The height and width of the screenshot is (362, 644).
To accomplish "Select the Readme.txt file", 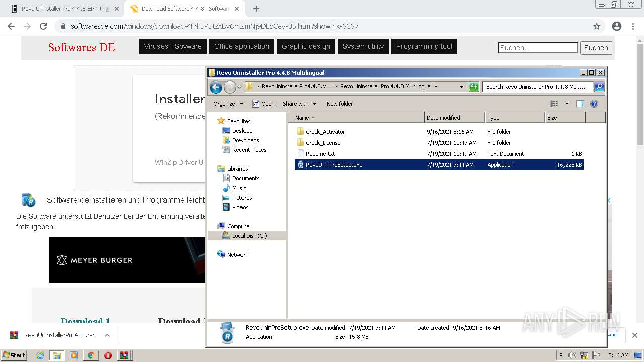I will (320, 154).
